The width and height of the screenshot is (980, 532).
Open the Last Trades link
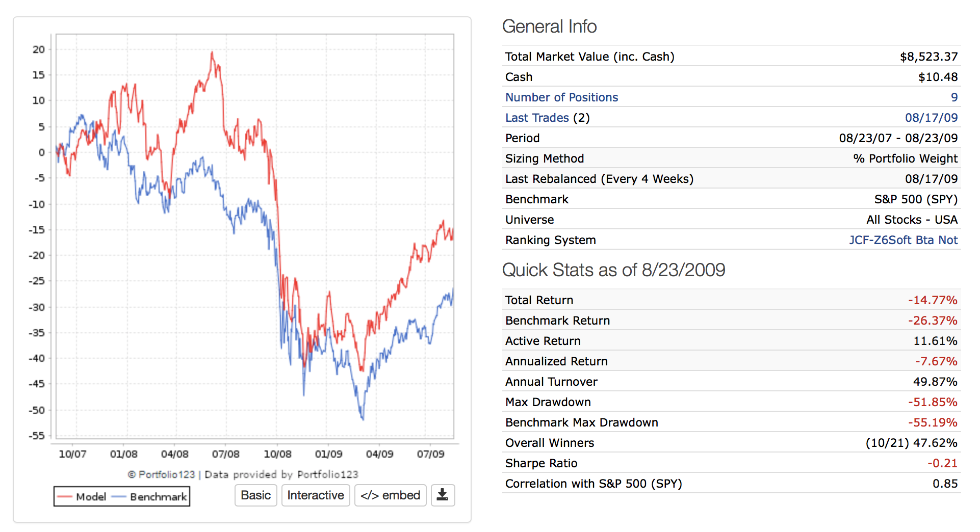537,118
